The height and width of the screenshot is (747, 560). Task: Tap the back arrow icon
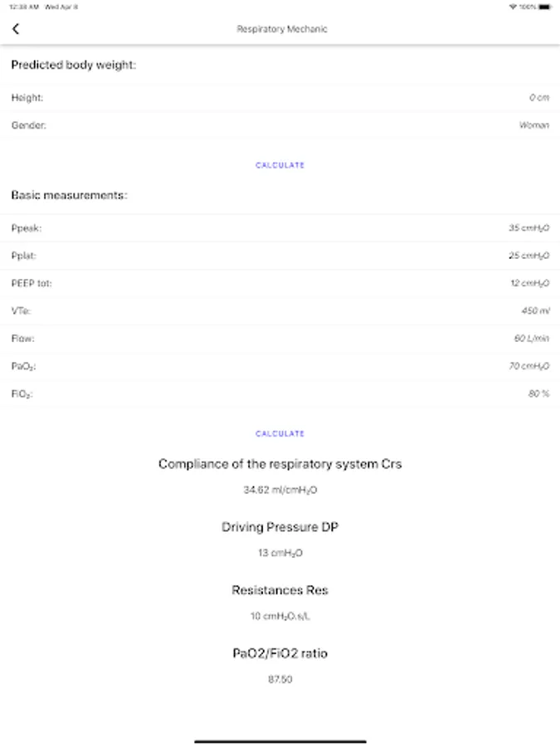point(16,29)
